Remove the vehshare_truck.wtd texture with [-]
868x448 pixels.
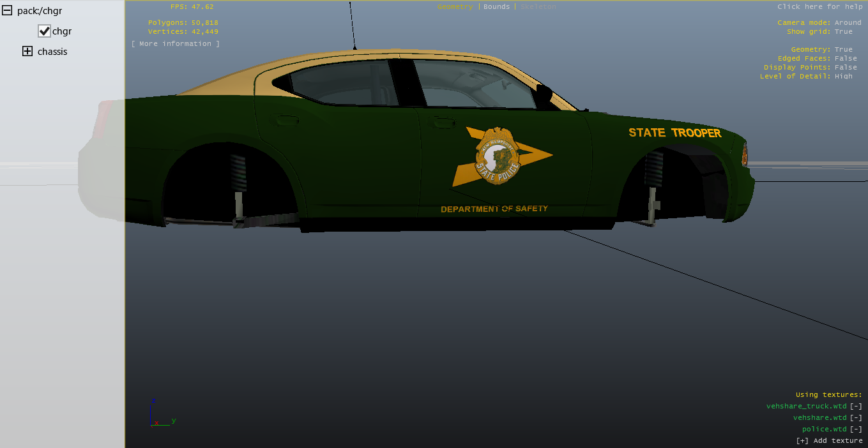[x=856, y=407]
